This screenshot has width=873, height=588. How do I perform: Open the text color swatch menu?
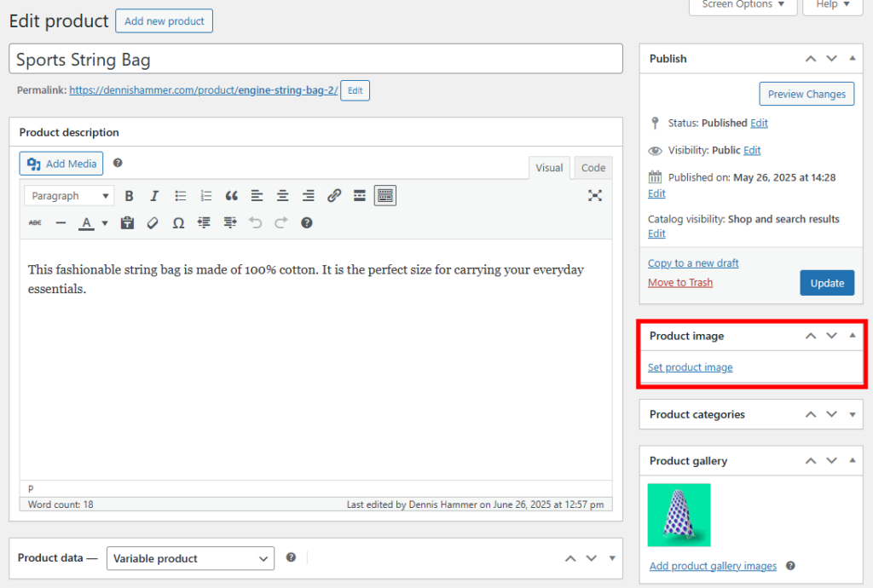tap(104, 222)
